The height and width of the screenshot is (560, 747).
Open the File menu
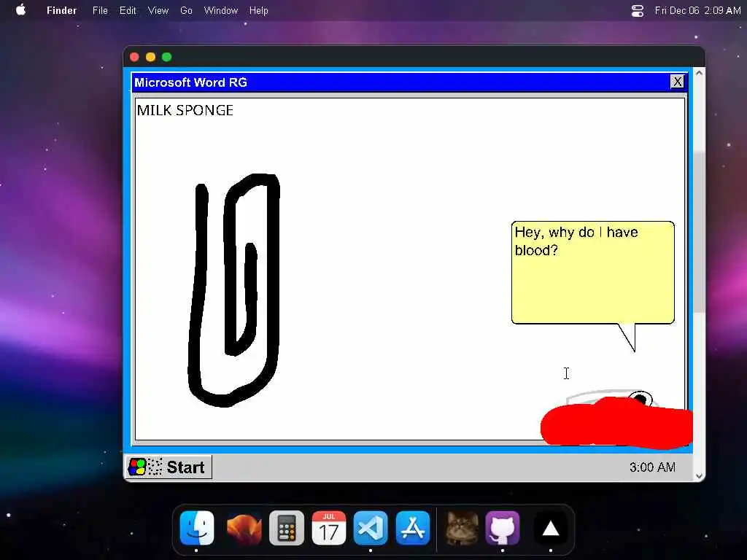(x=100, y=10)
